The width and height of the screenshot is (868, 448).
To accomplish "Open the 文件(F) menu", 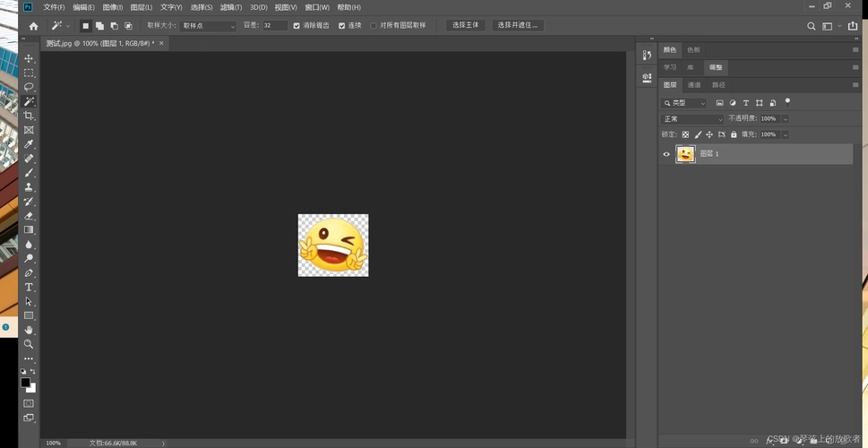I will click(x=55, y=7).
